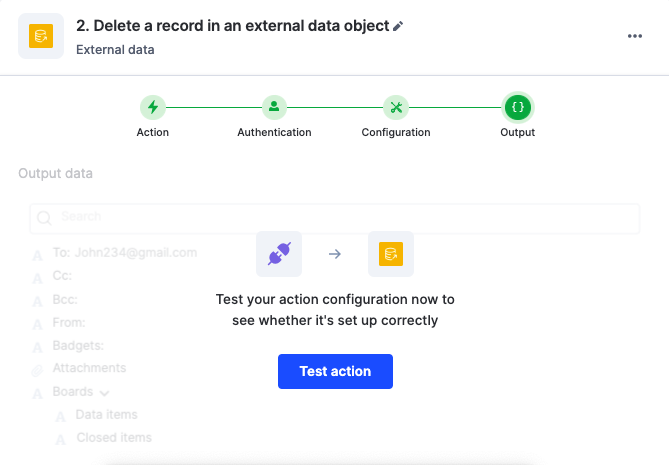Open the three-dot more options menu
The image size is (669, 465).
pos(634,36)
